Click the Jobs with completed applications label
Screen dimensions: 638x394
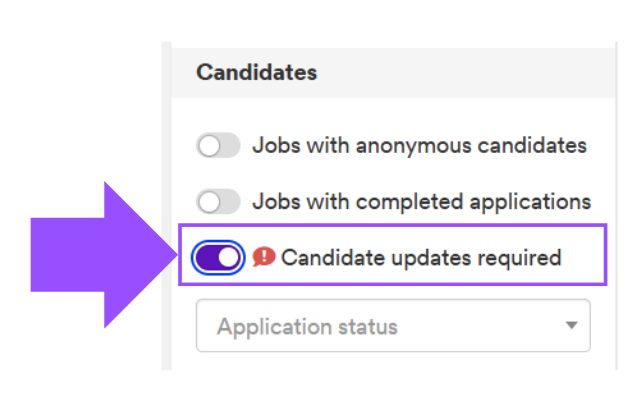(422, 202)
